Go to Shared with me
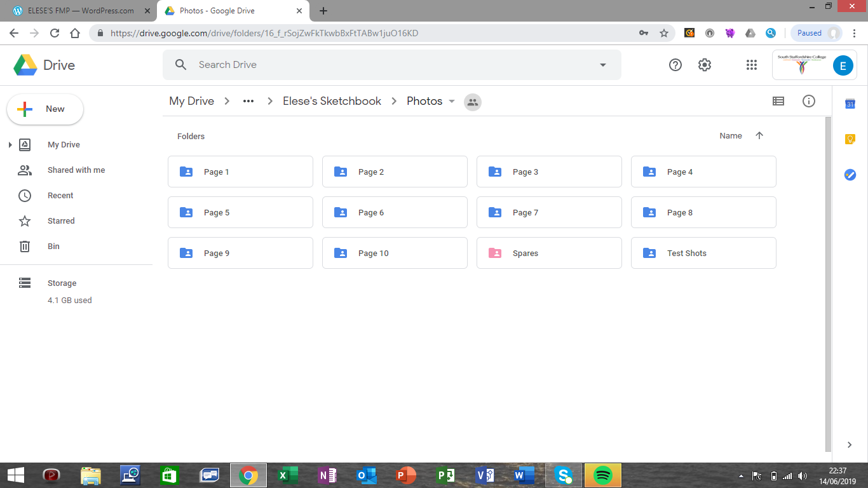The height and width of the screenshot is (488, 868). point(76,170)
